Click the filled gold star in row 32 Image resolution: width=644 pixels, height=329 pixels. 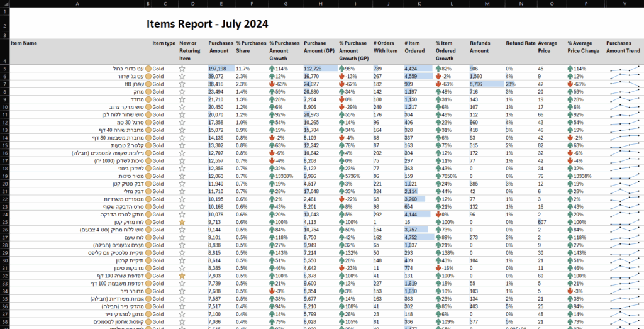(182, 276)
